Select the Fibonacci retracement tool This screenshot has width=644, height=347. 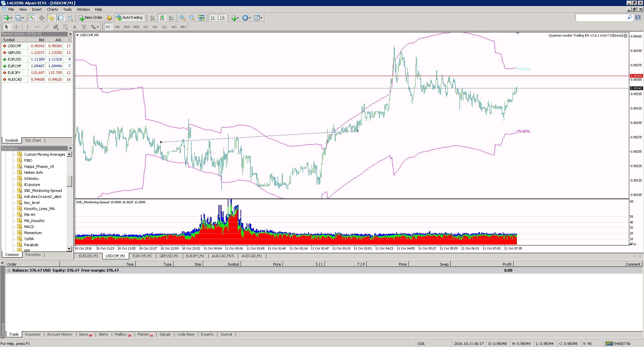[x=65, y=27]
